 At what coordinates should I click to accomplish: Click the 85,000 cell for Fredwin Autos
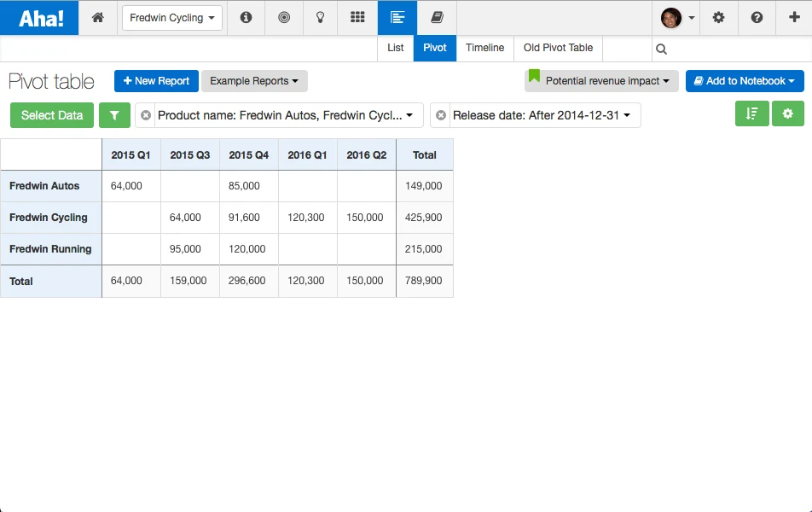[x=249, y=186]
